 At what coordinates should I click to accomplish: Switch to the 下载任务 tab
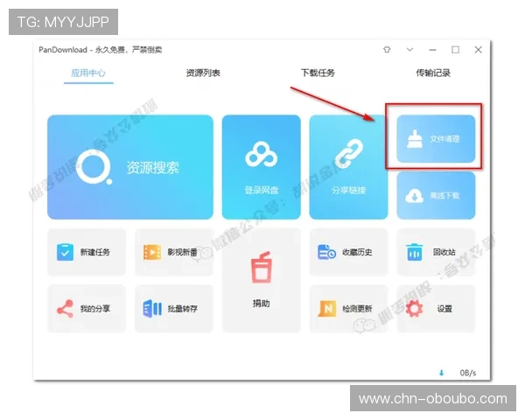tap(318, 73)
